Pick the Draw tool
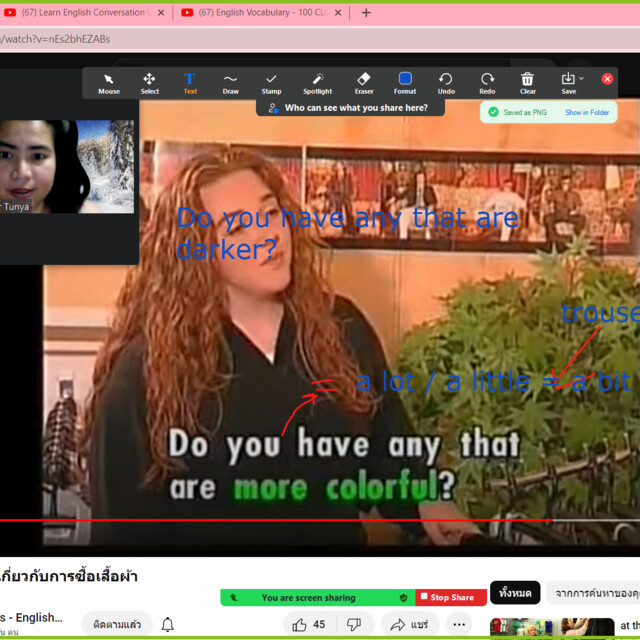 [x=230, y=84]
